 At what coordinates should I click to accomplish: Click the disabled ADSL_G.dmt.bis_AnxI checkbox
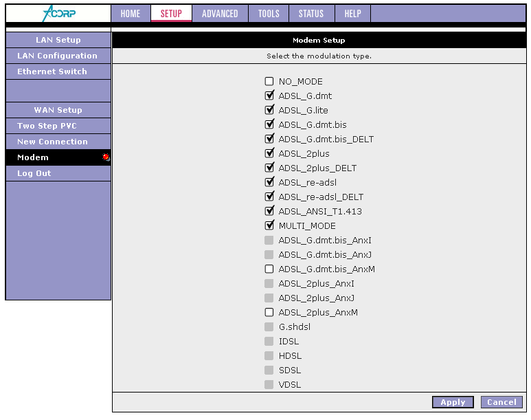pyautogui.click(x=269, y=240)
